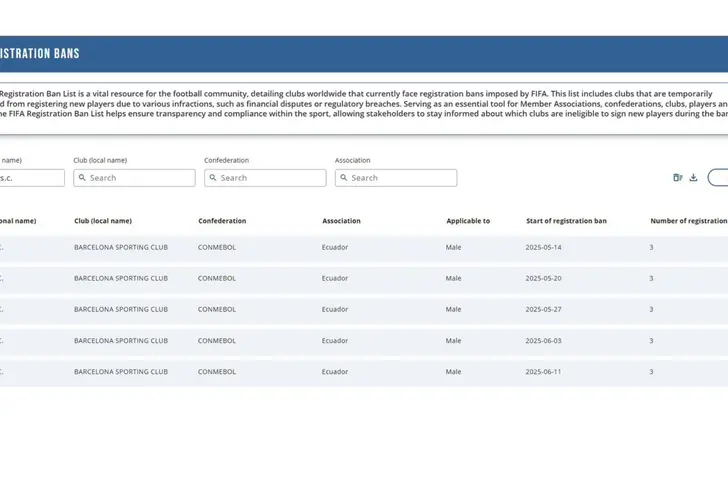Click the clear filters trash icon
Screen dimensions: 728x488
[x=677, y=177]
